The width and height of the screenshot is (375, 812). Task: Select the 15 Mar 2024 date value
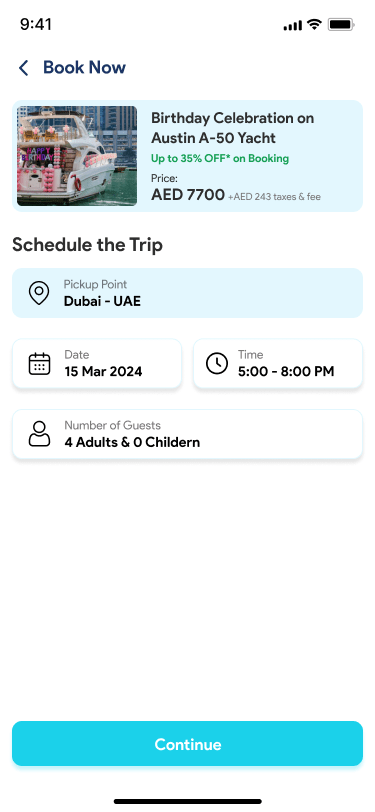(103, 371)
